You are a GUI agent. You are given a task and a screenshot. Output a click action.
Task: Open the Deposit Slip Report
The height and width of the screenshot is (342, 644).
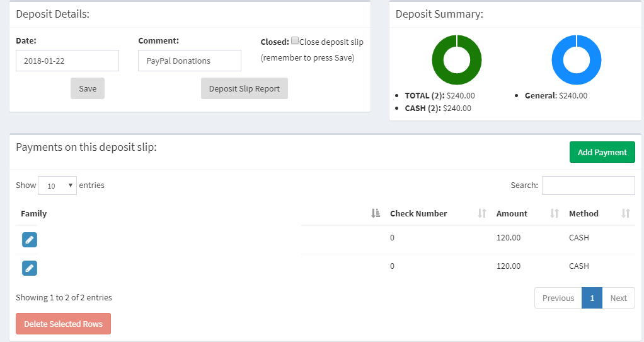(x=244, y=88)
